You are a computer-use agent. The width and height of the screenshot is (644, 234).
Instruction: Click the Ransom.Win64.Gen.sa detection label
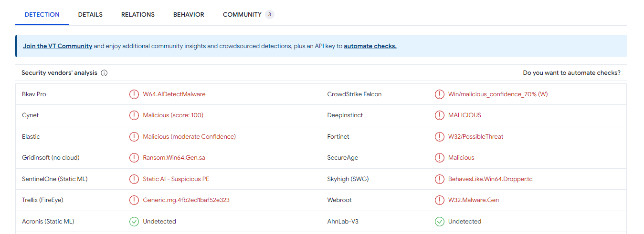tap(174, 158)
